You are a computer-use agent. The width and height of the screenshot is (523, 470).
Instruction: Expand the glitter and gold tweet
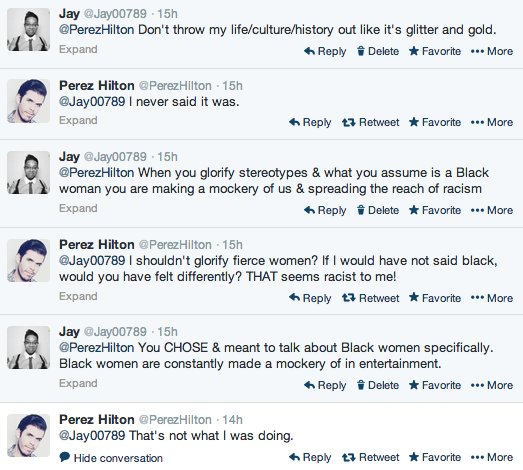(x=78, y=49)
